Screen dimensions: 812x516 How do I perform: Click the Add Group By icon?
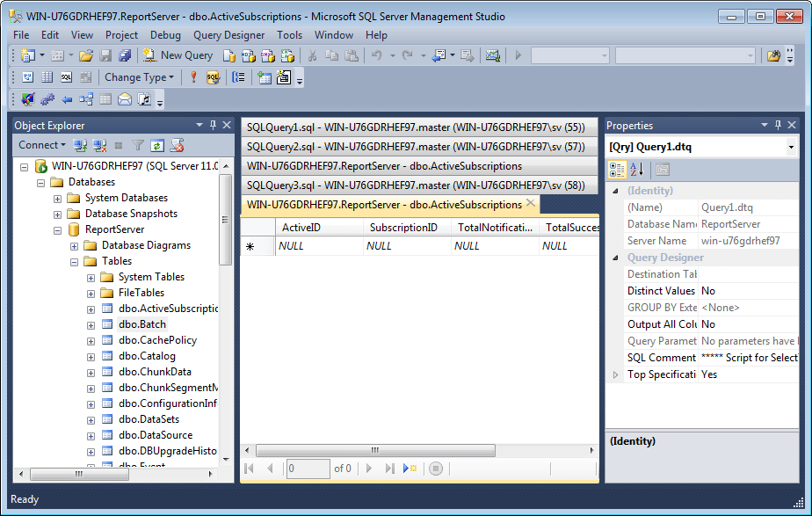click(x=238, y=78)
